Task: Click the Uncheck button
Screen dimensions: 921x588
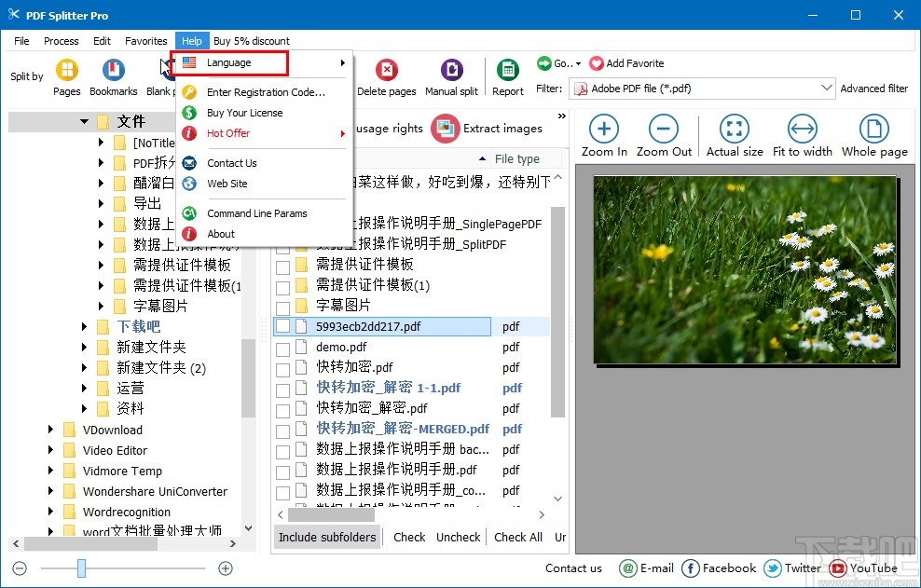Action: (458, 537)
